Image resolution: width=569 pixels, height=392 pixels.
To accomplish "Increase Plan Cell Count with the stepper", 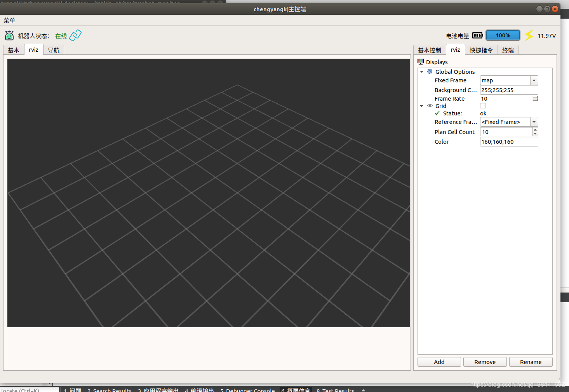I will click(535, 130).
